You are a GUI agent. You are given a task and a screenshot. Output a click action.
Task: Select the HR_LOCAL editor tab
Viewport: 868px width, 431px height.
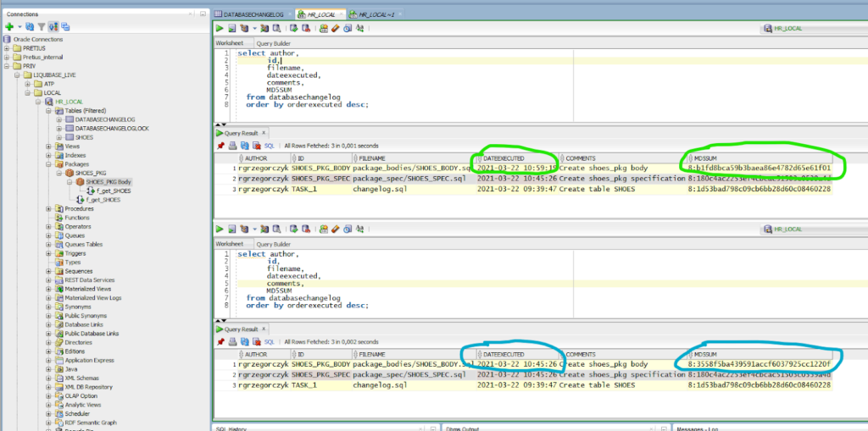coord(320,14)
